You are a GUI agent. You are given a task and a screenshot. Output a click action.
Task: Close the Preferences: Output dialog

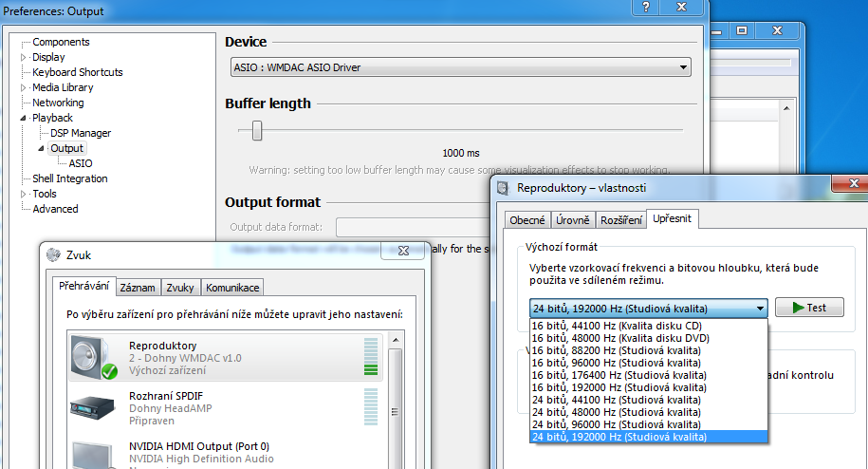pos(682,8)
